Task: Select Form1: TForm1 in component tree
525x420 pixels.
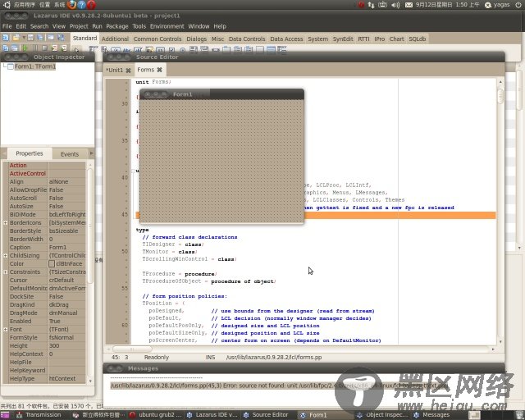Action: pyautogui.click(x=34, y=66)
